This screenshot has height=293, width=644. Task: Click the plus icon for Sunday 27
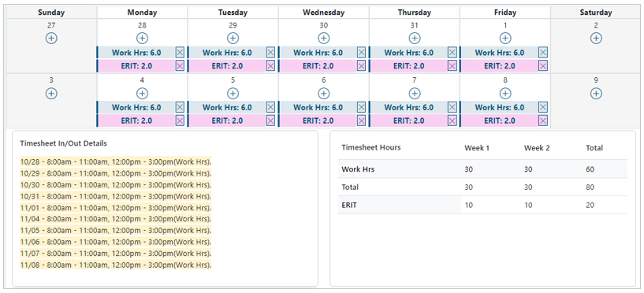pyautogui.click(x=51, y=38)
